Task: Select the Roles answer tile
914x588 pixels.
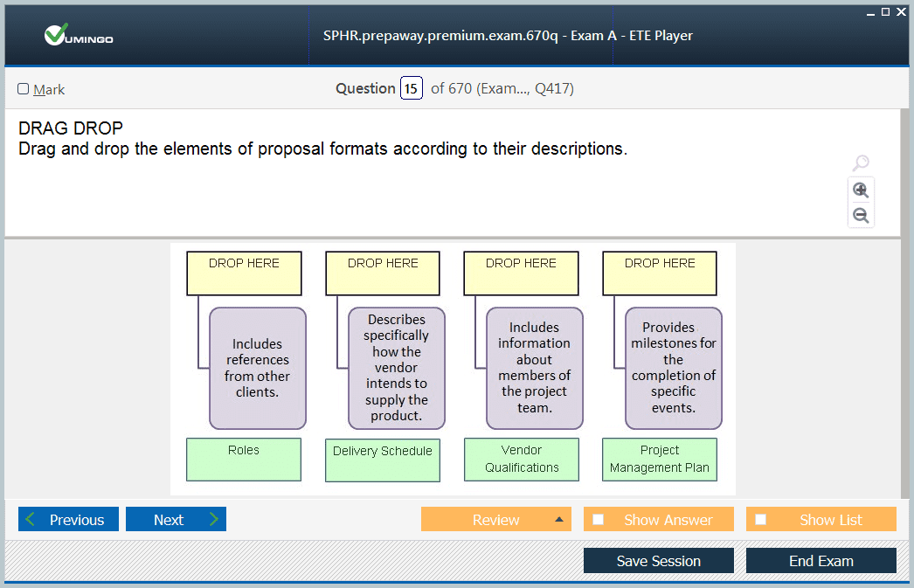Action: tap(244, 460)
